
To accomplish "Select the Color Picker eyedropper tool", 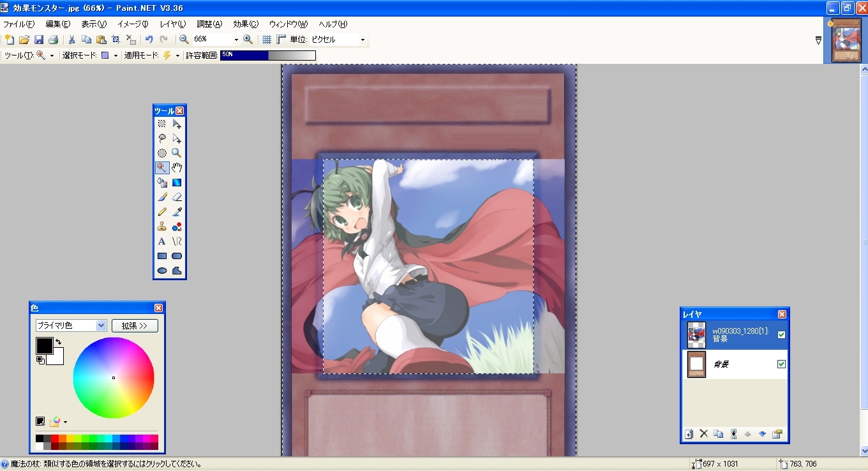I will click(x=177, y=212).
